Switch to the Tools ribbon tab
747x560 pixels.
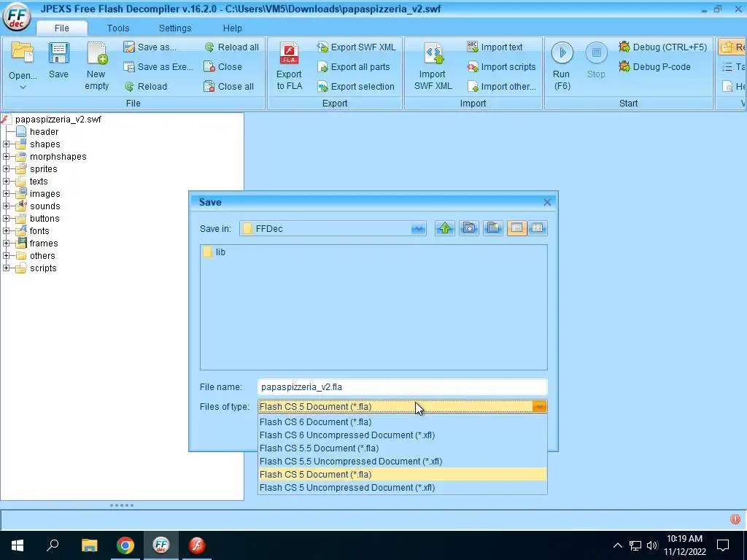118,28
